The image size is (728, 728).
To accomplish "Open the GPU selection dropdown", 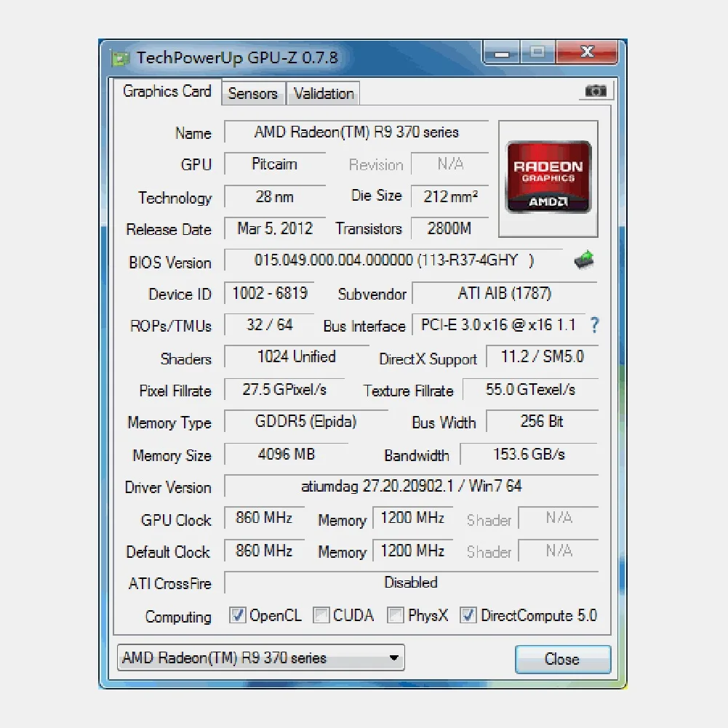I will (x=261, y=657).
